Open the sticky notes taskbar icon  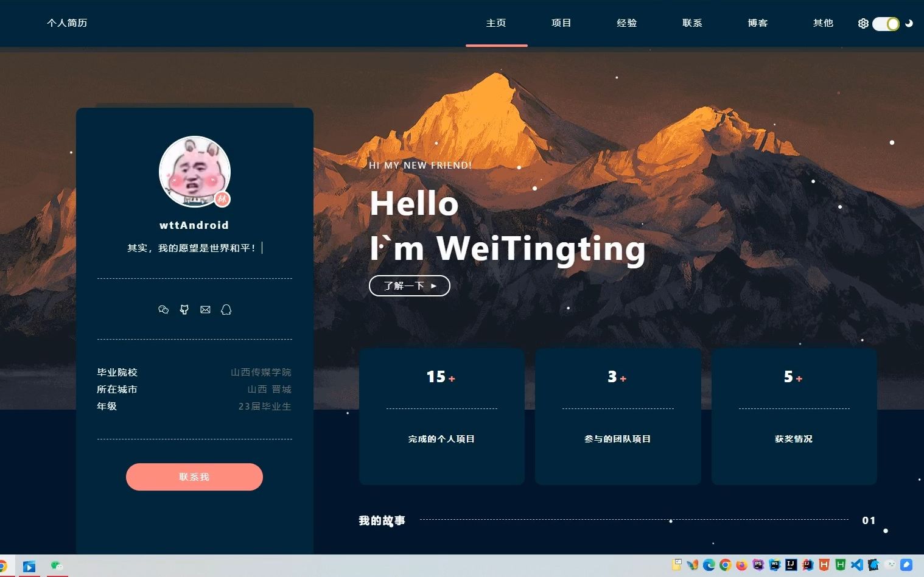(676, 564)
